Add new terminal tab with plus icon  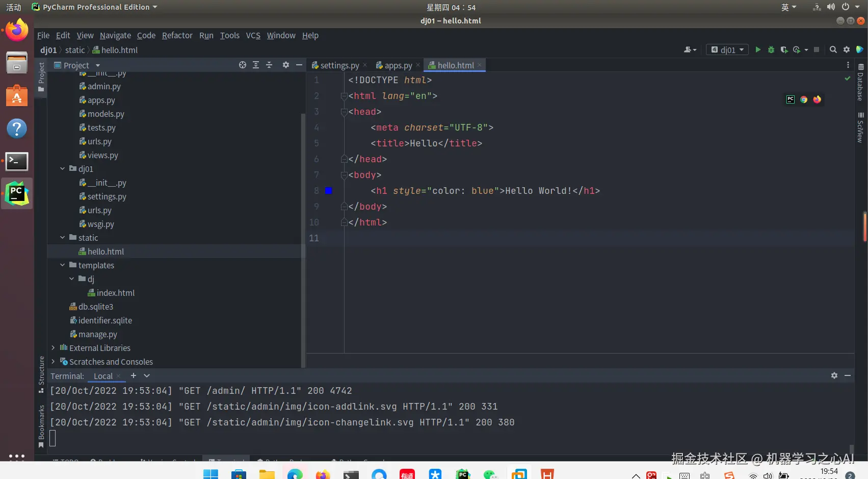pos(134,375)
